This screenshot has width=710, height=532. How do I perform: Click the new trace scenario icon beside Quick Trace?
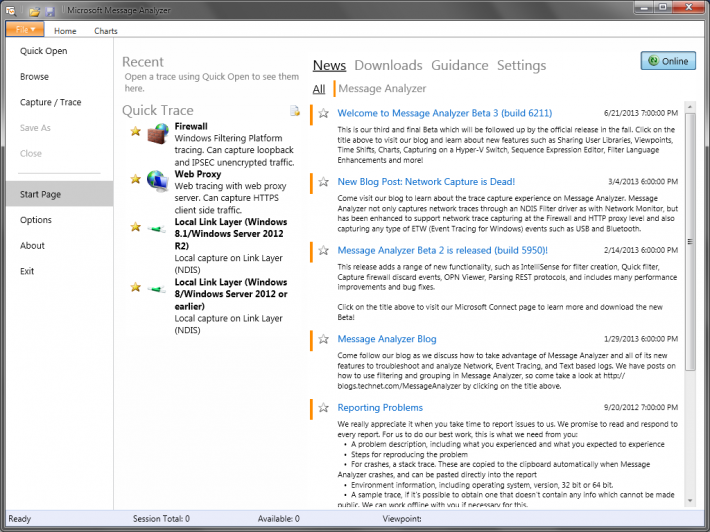pos(295,110)
